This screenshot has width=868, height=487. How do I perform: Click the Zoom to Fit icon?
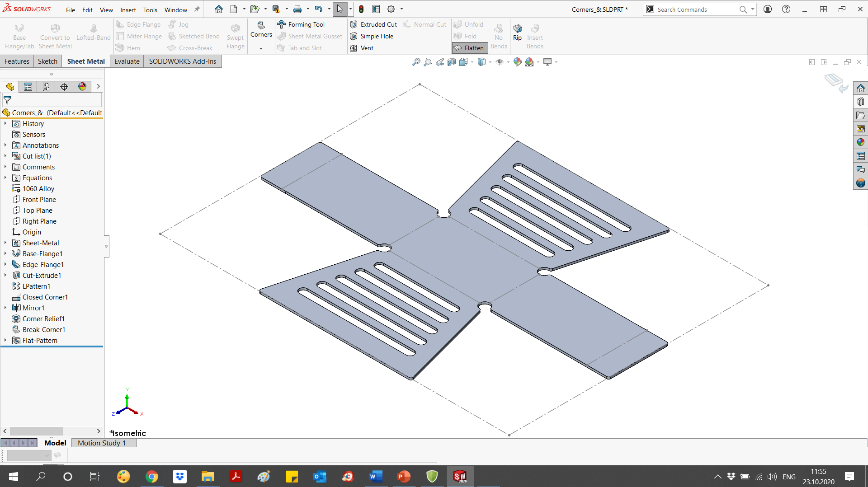click(416, 62)
